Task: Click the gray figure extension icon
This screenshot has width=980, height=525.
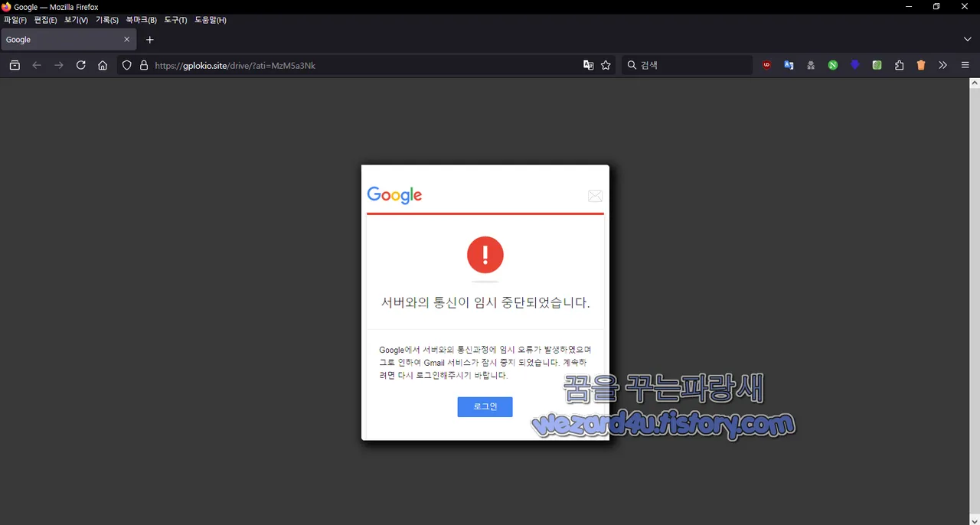Action: click(811, 66)
